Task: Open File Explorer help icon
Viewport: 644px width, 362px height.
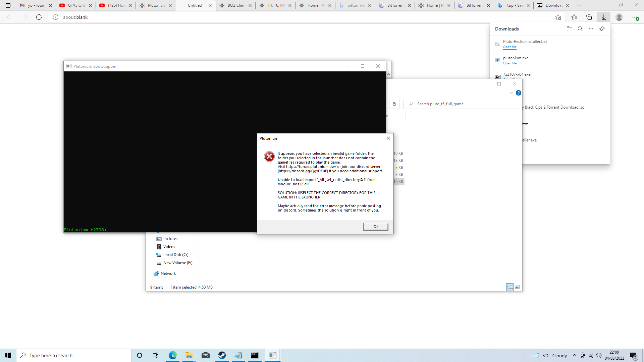Action: (519, 93)
